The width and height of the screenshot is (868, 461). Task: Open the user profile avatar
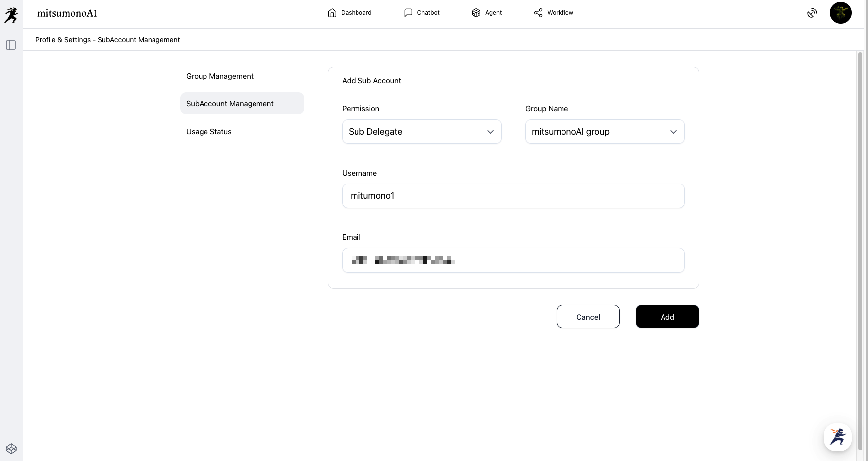[x=840, y=13]
